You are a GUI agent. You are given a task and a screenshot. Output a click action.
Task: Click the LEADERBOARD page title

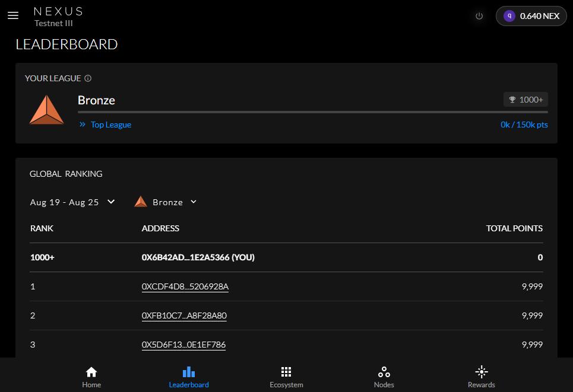point(67,44)
